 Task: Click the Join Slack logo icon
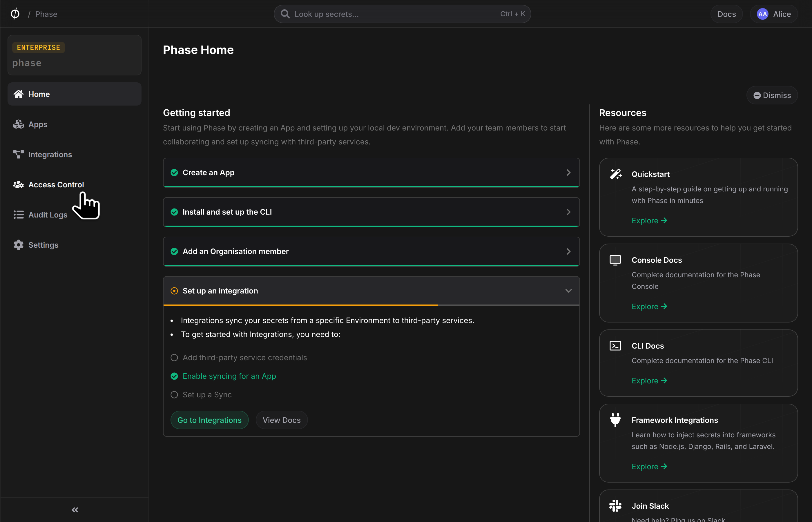pyautogui.click(x=615, y=506)
